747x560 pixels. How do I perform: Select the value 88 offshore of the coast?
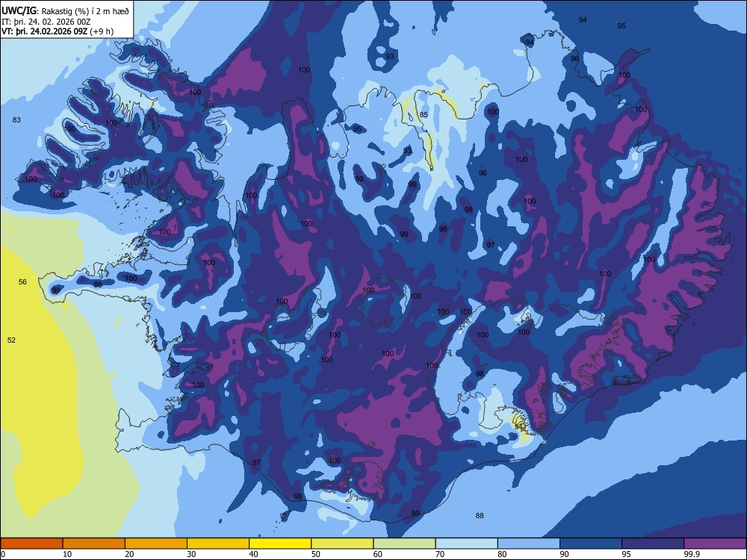[480, 516]
